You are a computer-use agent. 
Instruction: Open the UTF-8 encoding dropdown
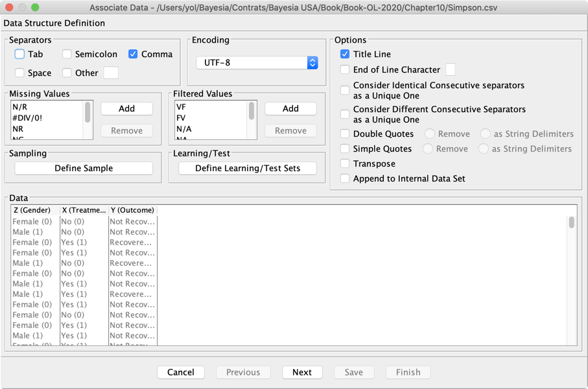coord(257,63)
